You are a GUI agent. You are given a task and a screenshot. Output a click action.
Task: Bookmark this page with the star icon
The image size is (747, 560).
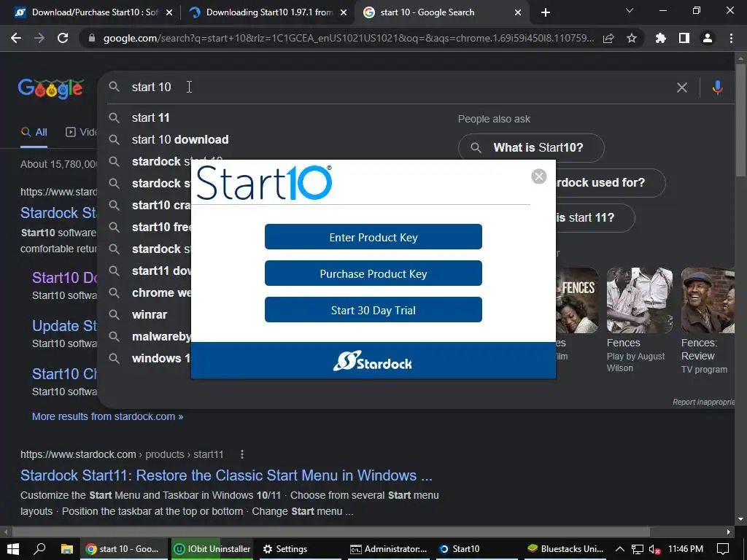(x=632, y=38)
